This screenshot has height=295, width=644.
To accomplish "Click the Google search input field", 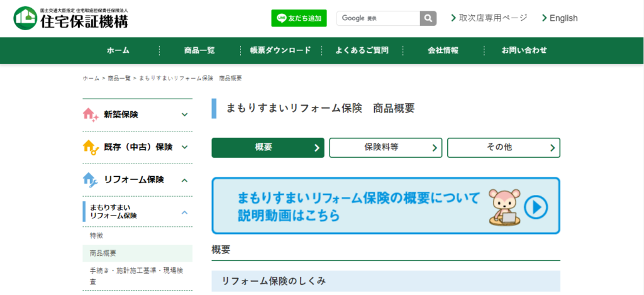I will click(378, 18).
